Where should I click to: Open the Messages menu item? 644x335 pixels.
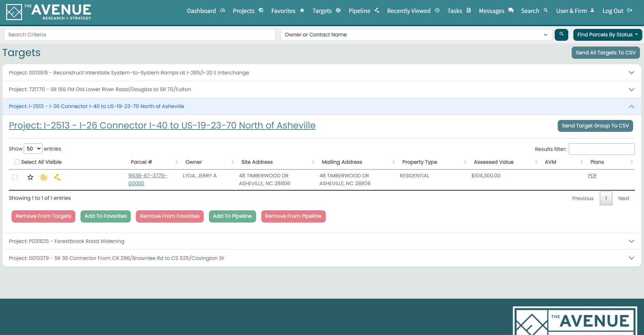(x=496, y=11)
